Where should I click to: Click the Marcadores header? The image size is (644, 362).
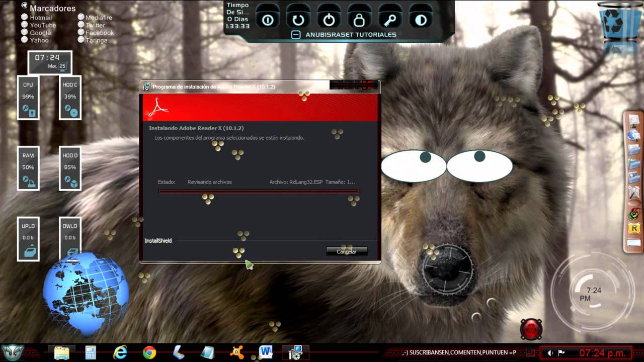52,8
